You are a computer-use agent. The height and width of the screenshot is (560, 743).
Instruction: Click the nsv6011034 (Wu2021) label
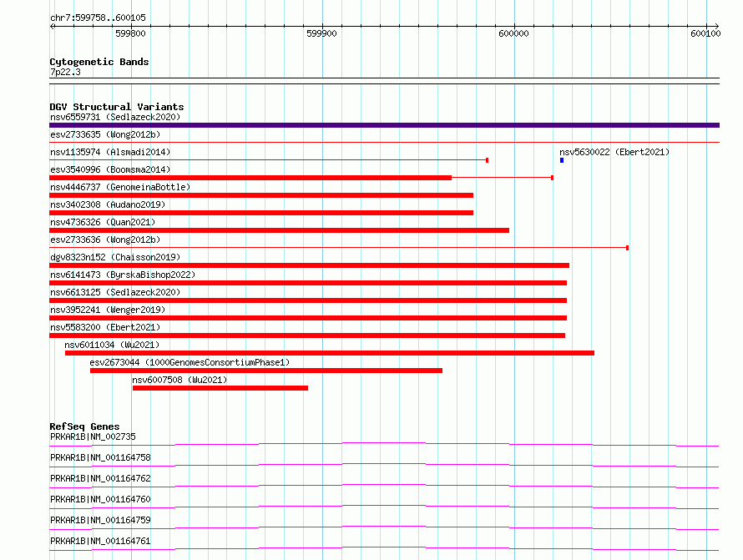click(112, 345)
